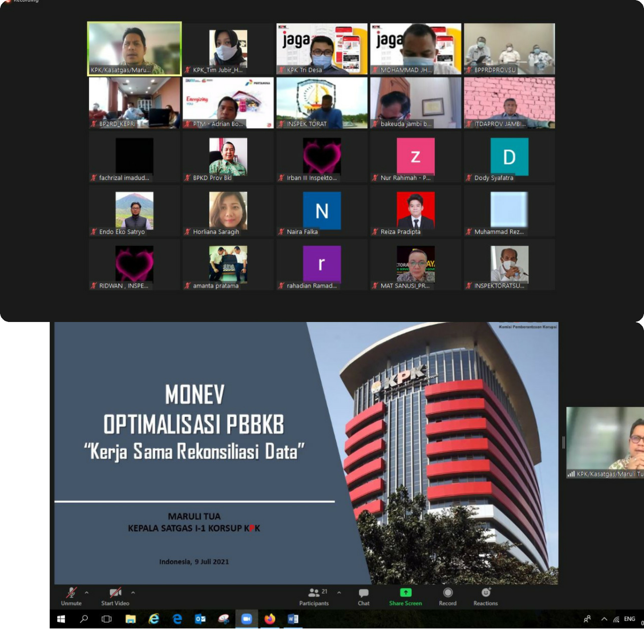This screenshot has width=644, height=644.
Task: Select the PTM - Adrian Bo... video tile
Action: (x=228, y=103)
